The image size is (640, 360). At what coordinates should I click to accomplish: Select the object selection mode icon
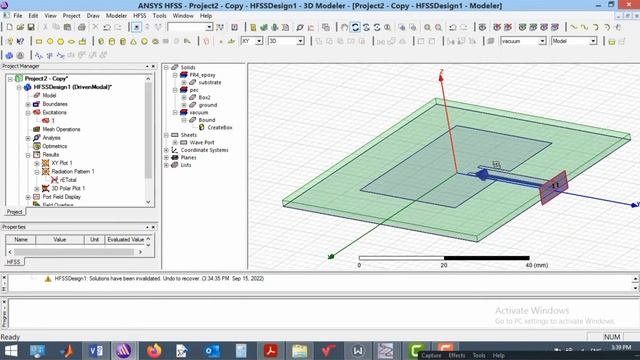pyautogui.click(x=136, y=27)
